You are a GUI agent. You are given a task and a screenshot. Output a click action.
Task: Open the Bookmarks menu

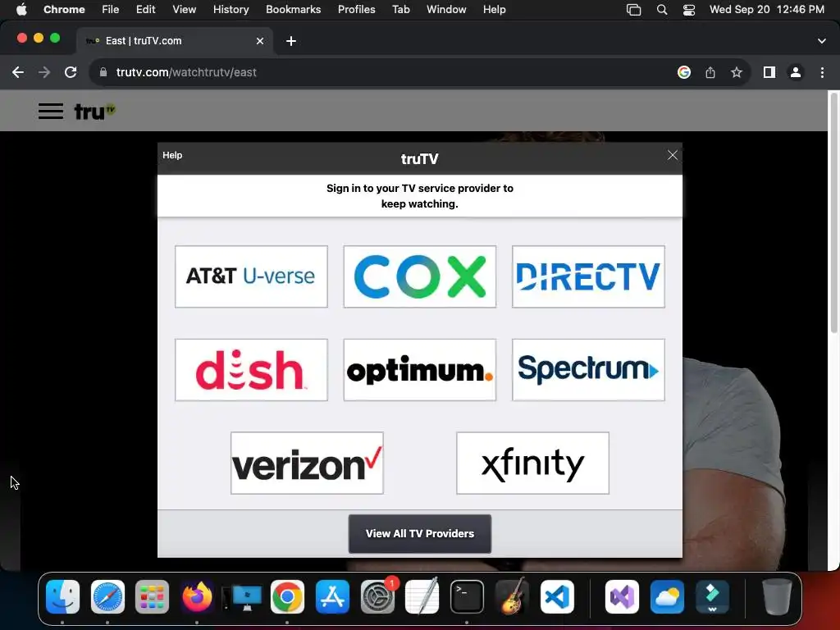293,10
